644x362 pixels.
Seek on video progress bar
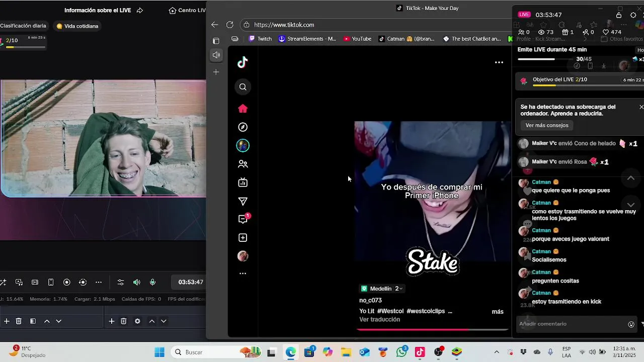432,330
